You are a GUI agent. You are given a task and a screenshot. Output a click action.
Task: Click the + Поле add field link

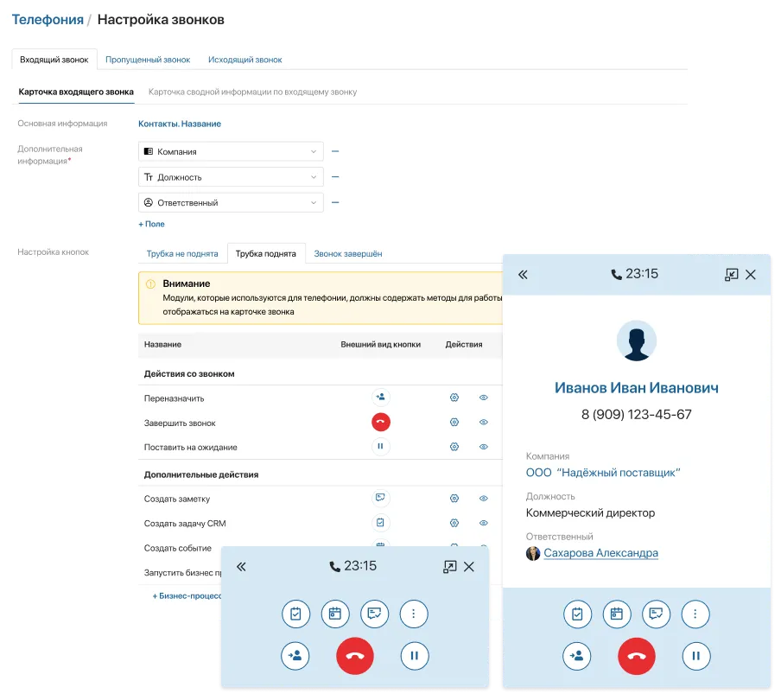coord(151,224)
